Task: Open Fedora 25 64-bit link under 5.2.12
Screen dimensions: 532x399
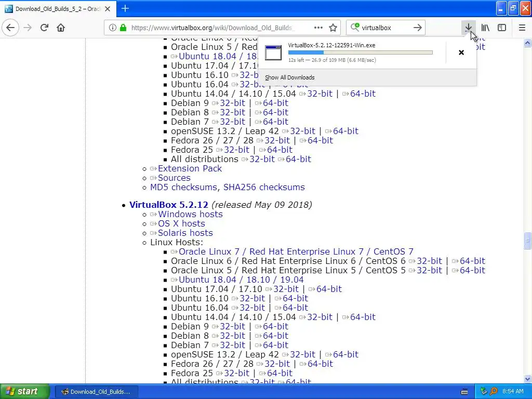Action: point(280,373)
